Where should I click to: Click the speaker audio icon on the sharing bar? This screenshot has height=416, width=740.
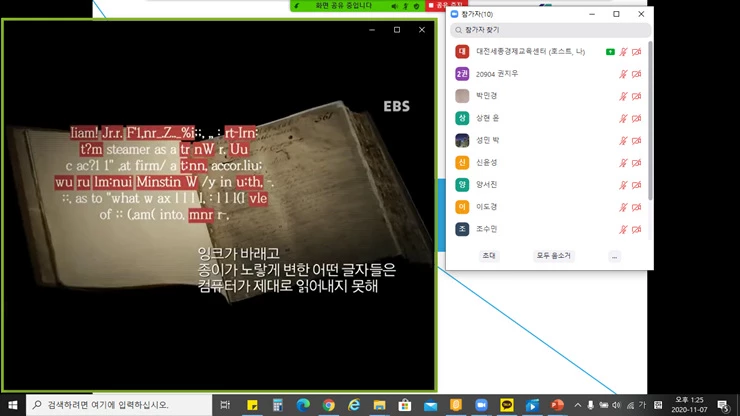pyautogui.click(x=395, y=6)
